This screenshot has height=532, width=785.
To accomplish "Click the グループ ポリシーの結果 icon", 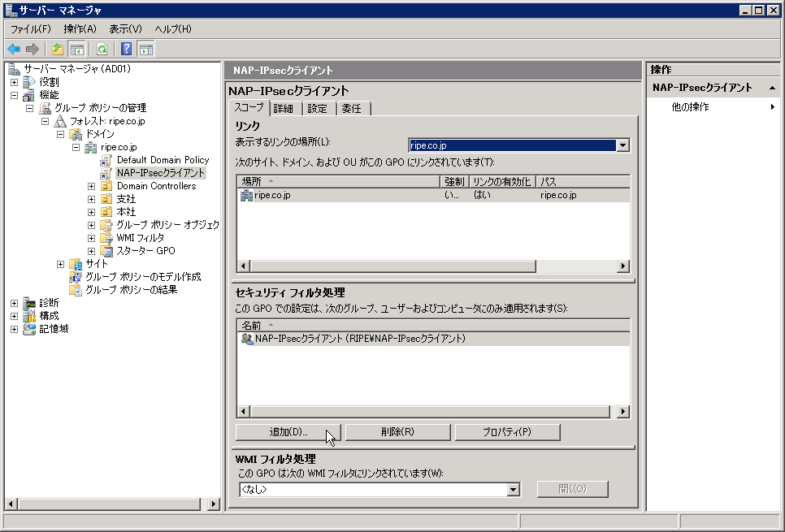I will 76,290.
